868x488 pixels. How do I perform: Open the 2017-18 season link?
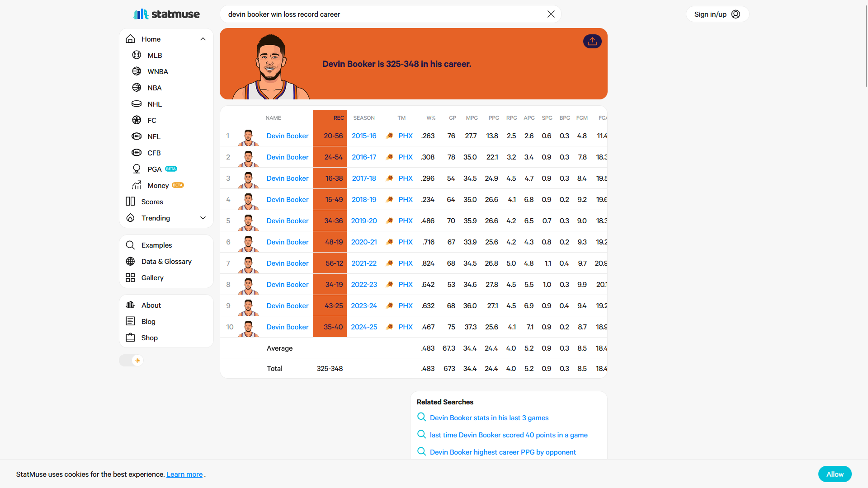click(x=364, y=178)
